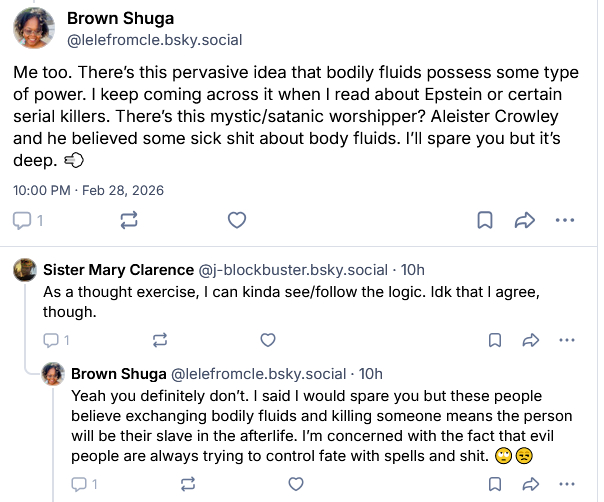View Brown Shuga's large profile avatar
This screenshot has width=604, height=502.
[34, 28]
